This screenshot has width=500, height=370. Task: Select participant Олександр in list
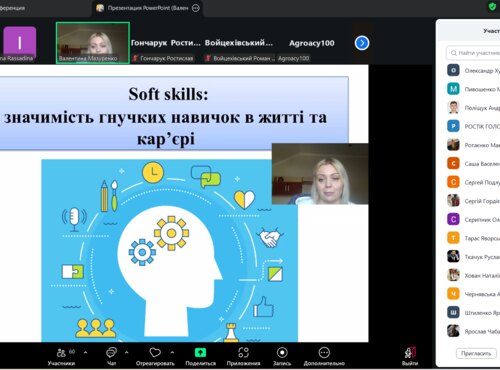473,70
